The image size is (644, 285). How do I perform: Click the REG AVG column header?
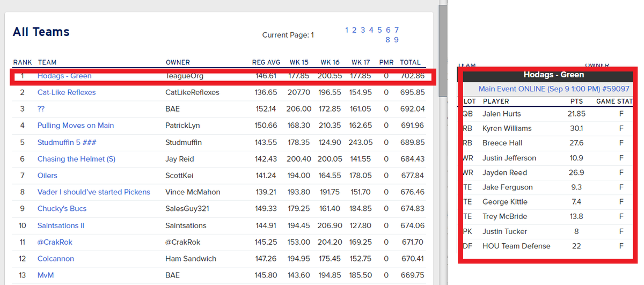tap(266, 62)
